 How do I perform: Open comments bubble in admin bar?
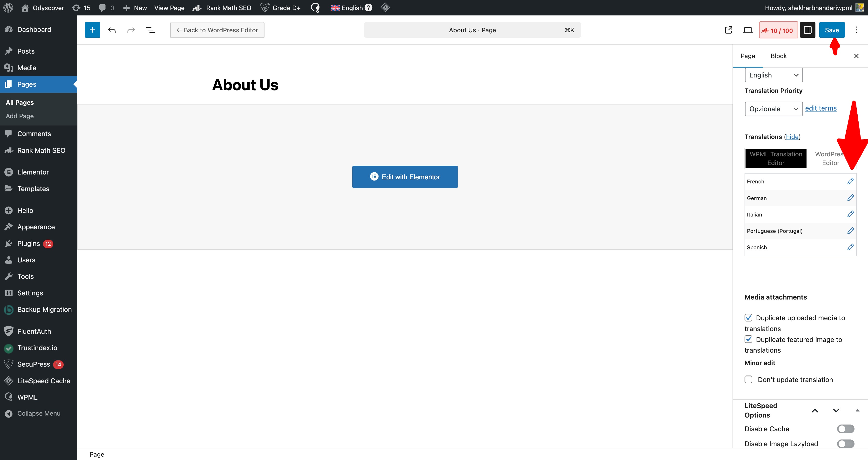[107, 8]
